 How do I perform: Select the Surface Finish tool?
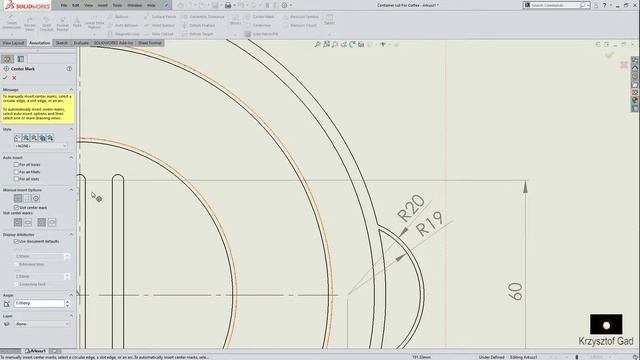point(160,17)
